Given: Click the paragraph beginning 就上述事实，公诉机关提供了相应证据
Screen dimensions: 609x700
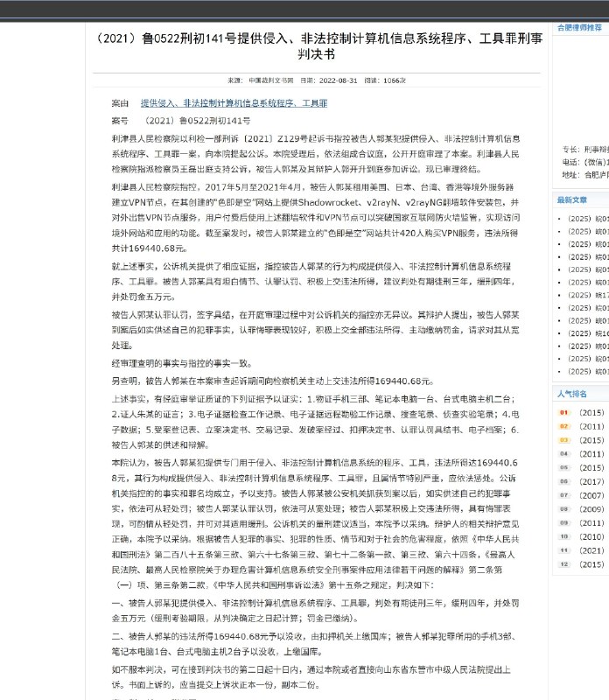Looking at the screenshot, I should click(x=313, y=282).
